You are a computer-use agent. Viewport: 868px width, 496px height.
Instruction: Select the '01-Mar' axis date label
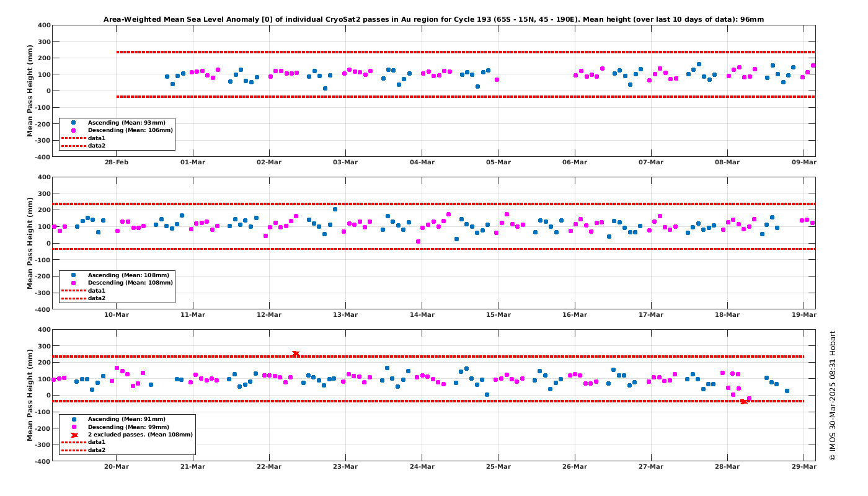pos(193,162)
